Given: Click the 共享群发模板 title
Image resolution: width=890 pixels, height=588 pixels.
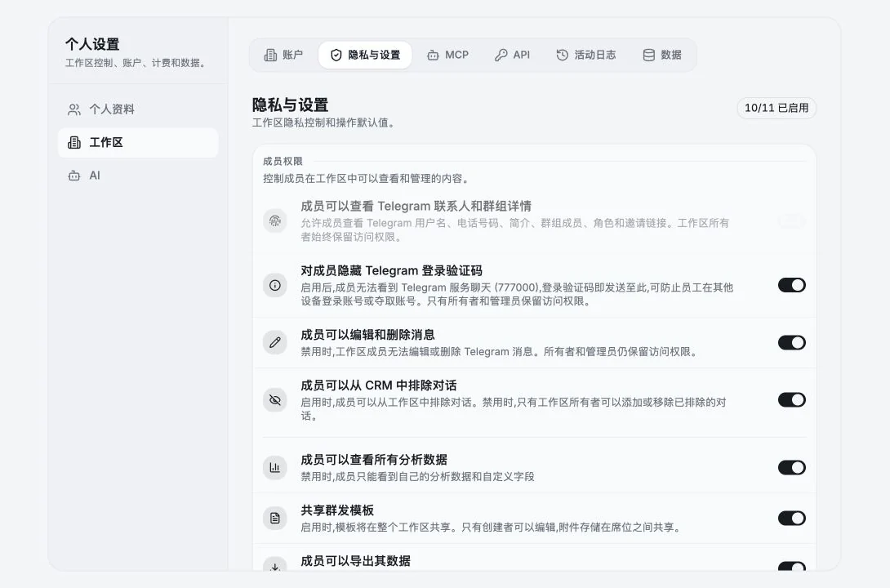Looking at the screenshot, I should (x=337, y=510).
